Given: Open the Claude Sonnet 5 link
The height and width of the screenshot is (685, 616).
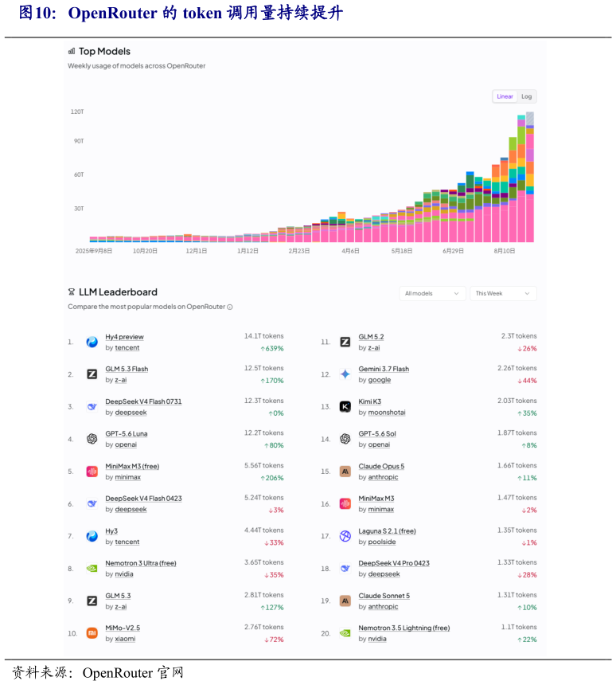Looking at the screenshot, I should [384, 596].
